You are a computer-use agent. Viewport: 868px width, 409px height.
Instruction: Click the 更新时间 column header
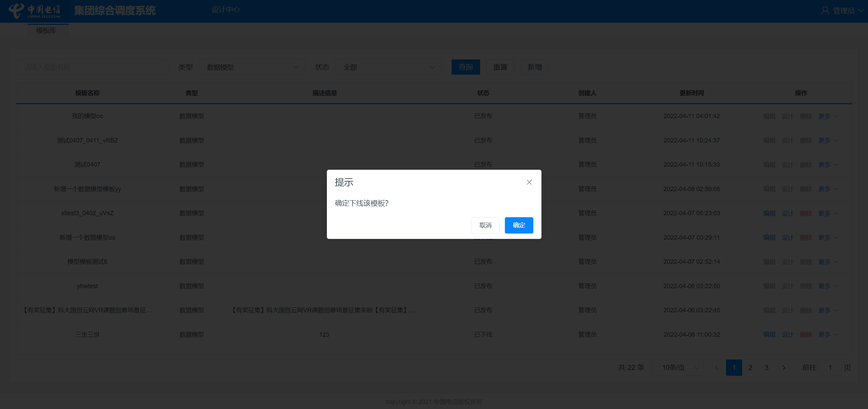[x=692, y=93]
